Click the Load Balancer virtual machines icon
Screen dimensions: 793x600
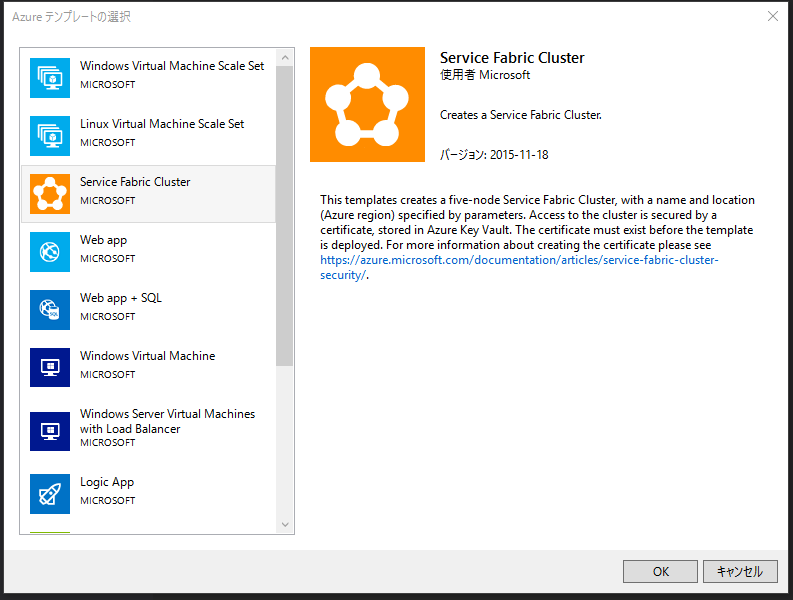coord(50,430)
